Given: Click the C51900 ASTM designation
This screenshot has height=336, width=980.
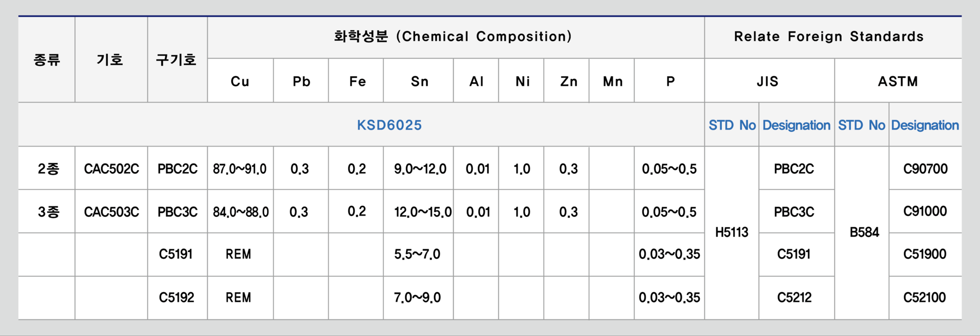Looking at the screenshot, I should tap(924, 254).
